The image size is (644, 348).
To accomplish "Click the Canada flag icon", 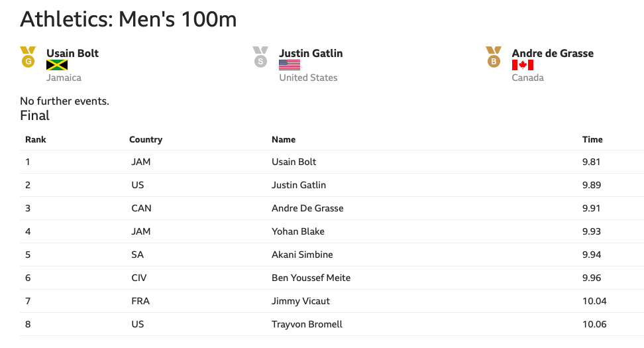I will pyautogui.click(x=522, y=65).
